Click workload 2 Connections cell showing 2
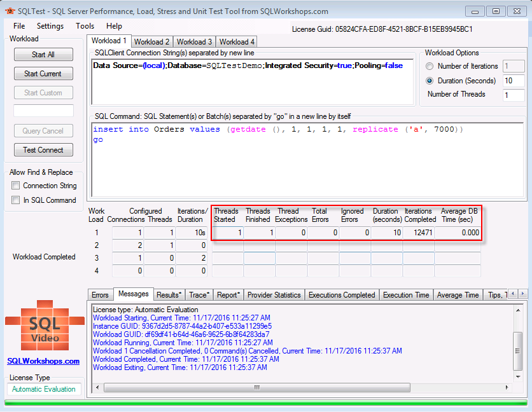Screen dimensions: 532x412 tap(128, 245)
